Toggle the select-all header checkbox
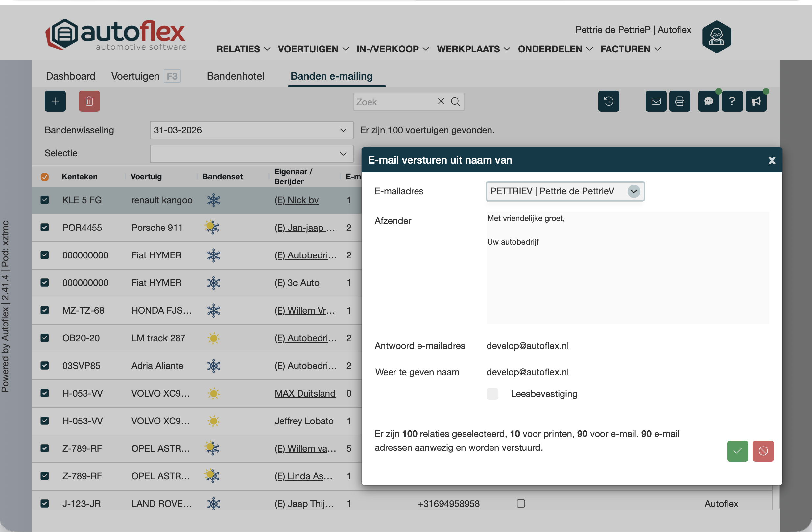Viewport: 812px width, 532px height. click(x=45, y=177)
